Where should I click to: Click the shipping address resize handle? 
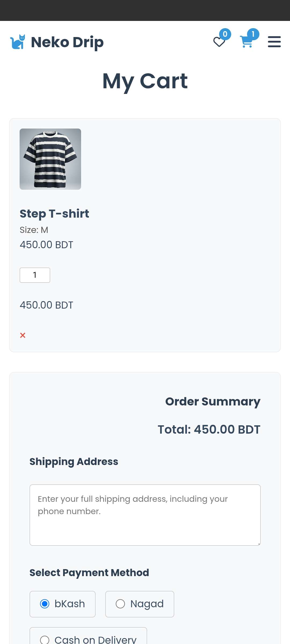[x=259, y=544]
